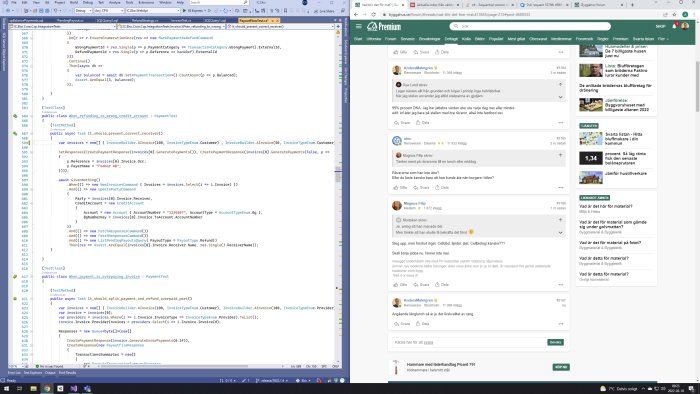Open the Any CPU platform dropdown
Screen dimensions: 700x394
click(109, 10)
